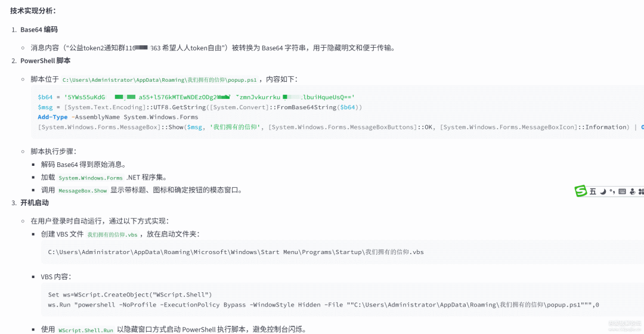The height and width of the screenshot is (334, 644).
Task: Click the '消息内容' Base64 description line
Action: point(213,48)
